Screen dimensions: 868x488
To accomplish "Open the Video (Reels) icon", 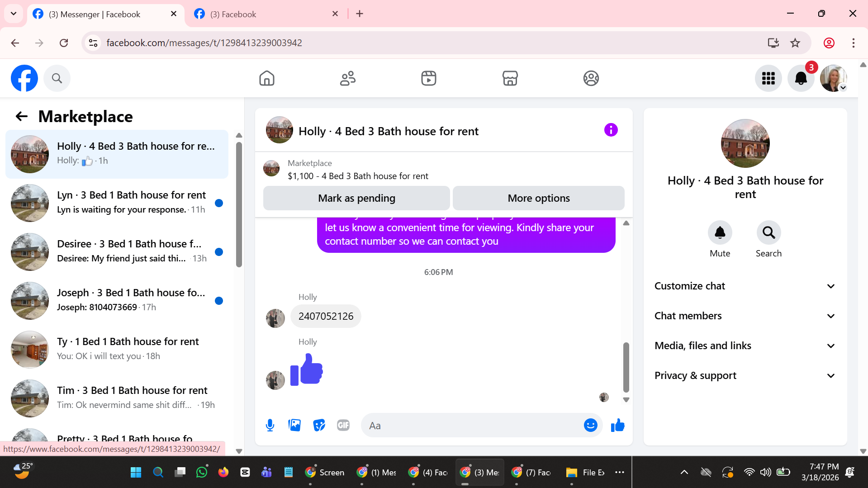I will click(x=429, y=78).
